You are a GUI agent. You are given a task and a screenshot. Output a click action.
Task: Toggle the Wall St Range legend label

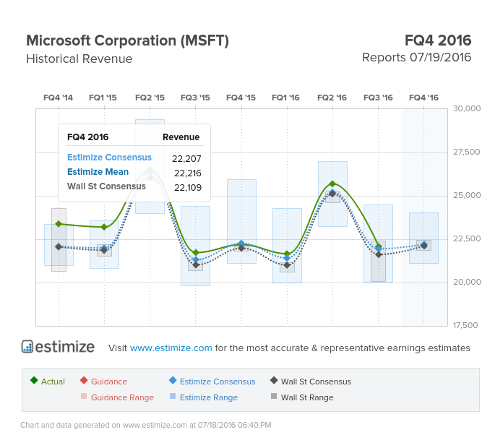click(x=307, y=397)
